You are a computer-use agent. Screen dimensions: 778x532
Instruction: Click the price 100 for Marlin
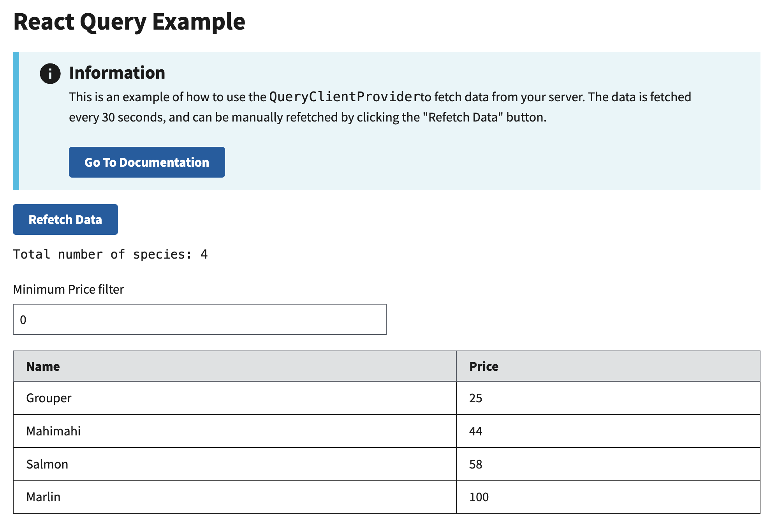click(479, 497)
